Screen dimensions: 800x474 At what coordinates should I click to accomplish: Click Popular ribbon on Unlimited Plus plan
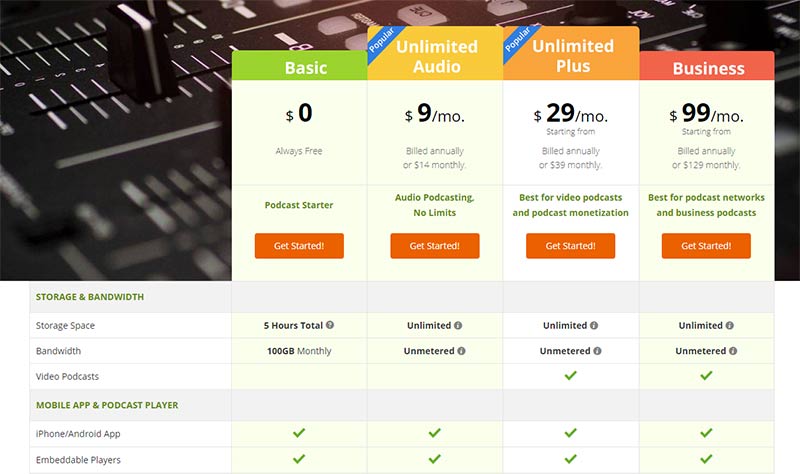518,40
